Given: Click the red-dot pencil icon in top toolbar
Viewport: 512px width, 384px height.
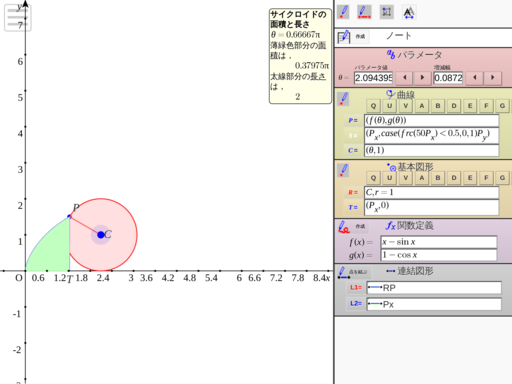Looking at the screenshot, I should [343, 12].
